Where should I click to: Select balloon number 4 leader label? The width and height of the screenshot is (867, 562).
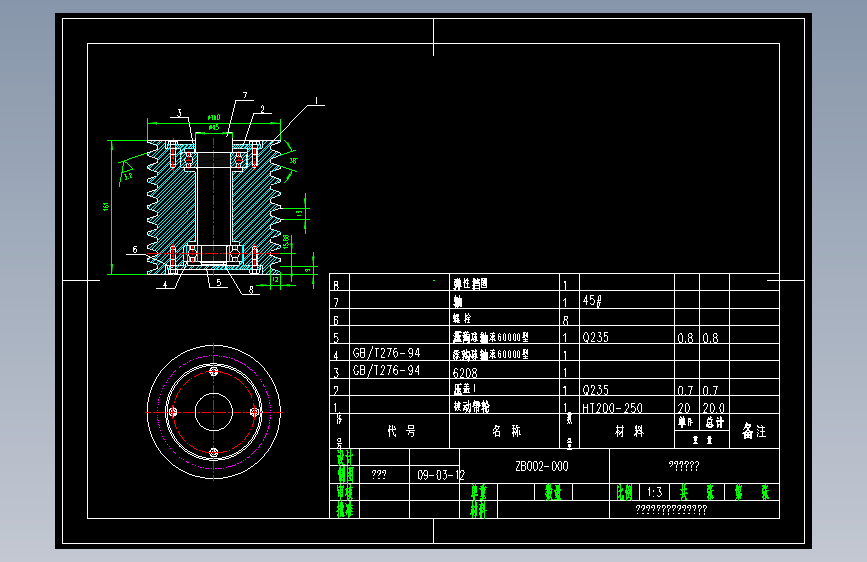click(164, 284)
